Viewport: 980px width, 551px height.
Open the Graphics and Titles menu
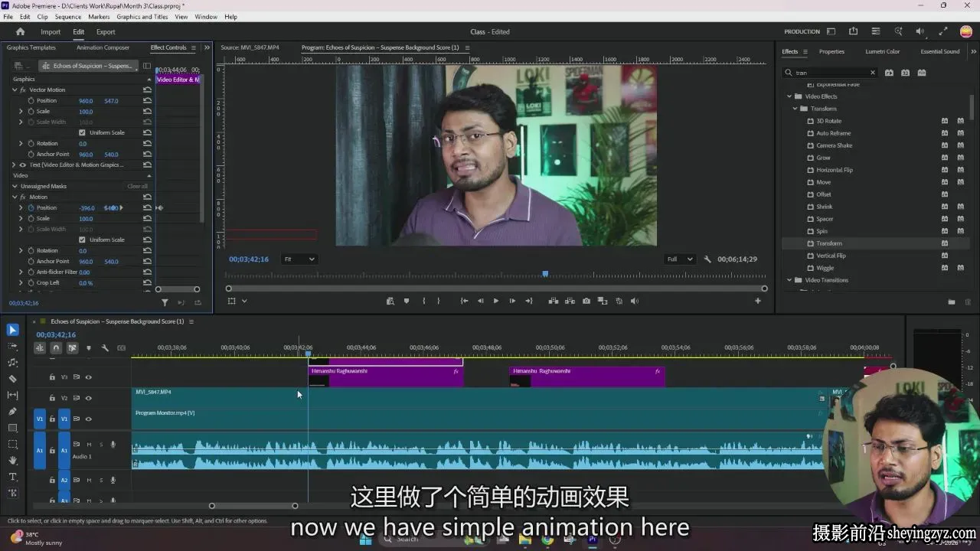[142, 17]
